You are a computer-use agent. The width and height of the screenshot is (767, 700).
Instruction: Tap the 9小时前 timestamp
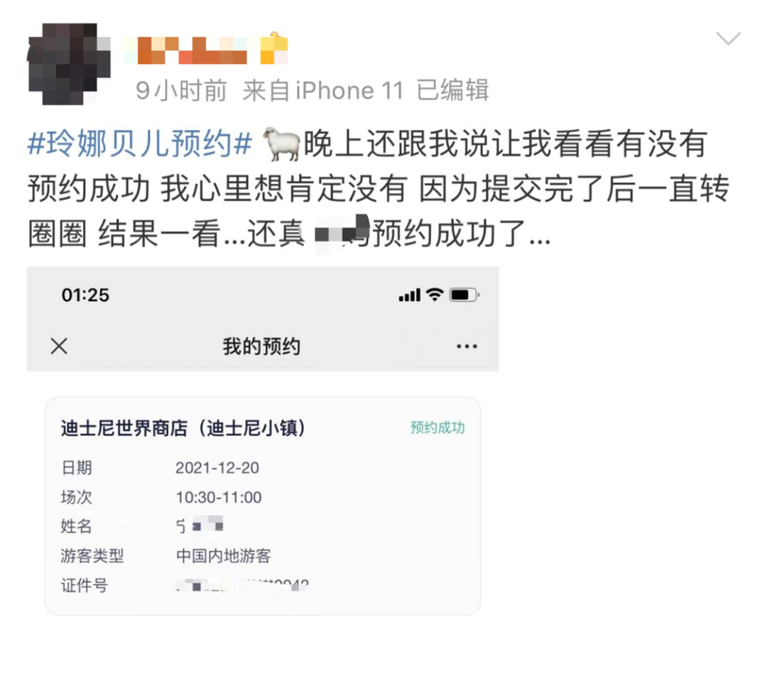(x=181, y=90)
